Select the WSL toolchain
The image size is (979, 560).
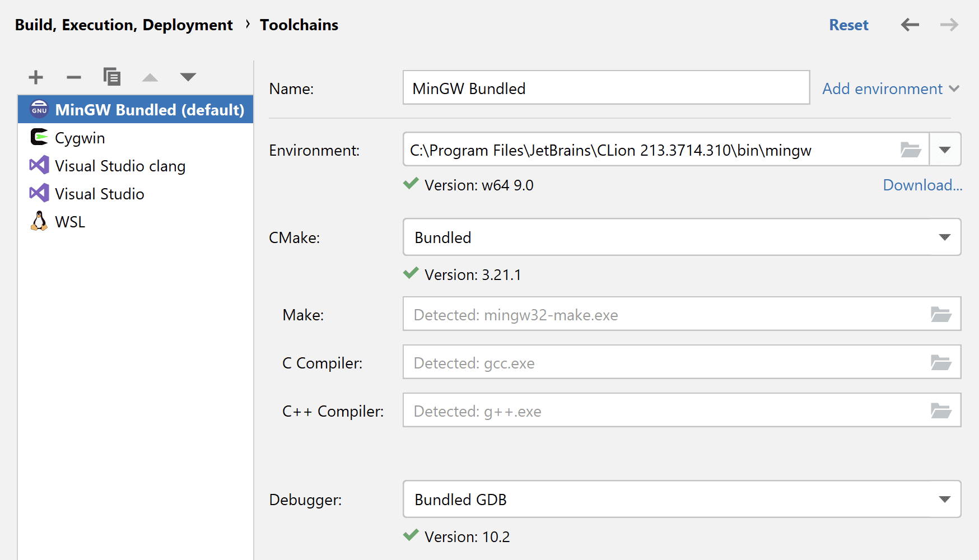click(136, 222)
